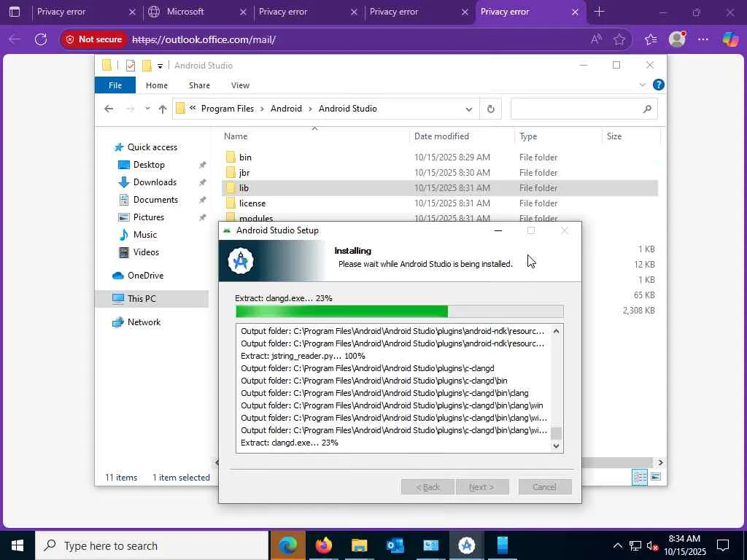Viewport: 747px width, 560px height.
Task: Open File Explorer help icon
Action: (x=659, y=85)
